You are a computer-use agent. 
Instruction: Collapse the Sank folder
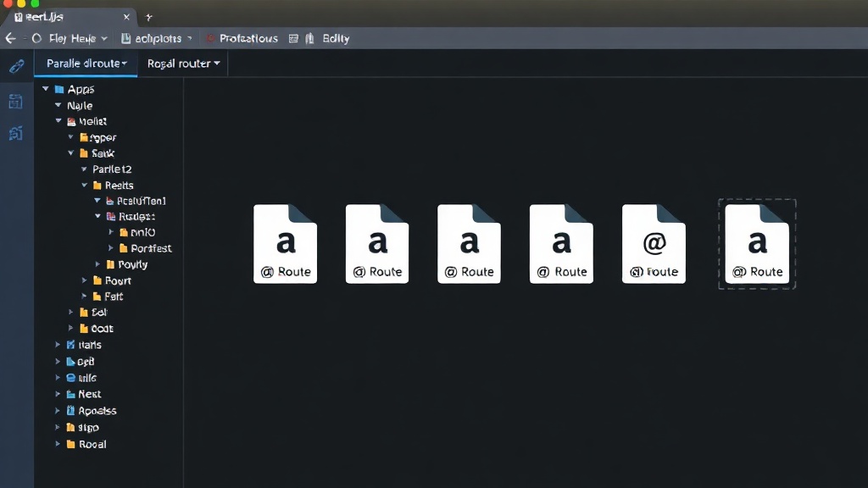pos(71,152)
